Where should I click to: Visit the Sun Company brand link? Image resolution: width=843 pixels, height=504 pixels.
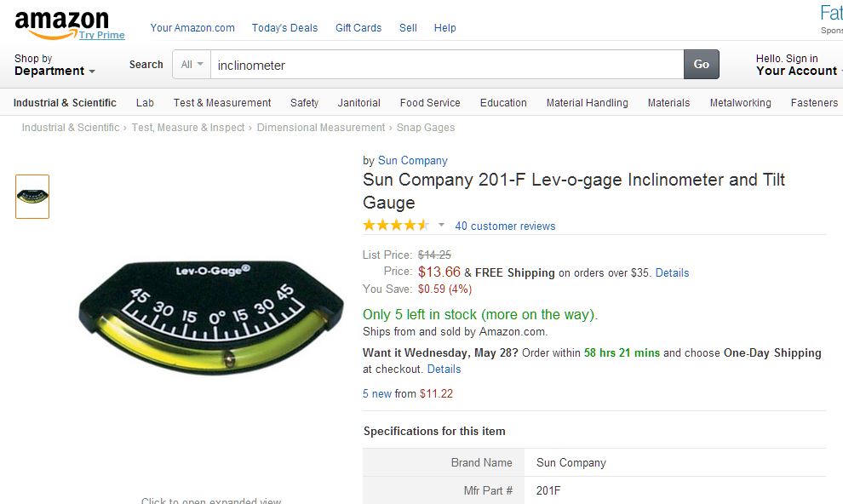pyautogui.click(x=413, y=160)
